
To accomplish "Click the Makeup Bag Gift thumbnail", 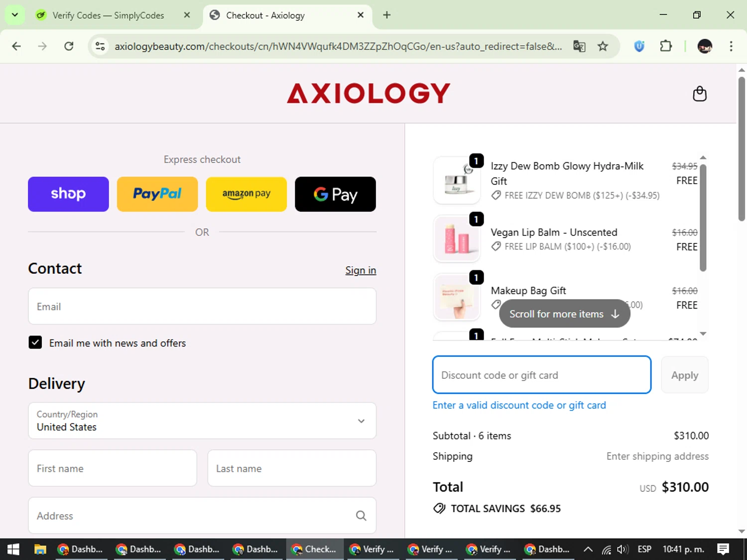I will tap(457, 297).
